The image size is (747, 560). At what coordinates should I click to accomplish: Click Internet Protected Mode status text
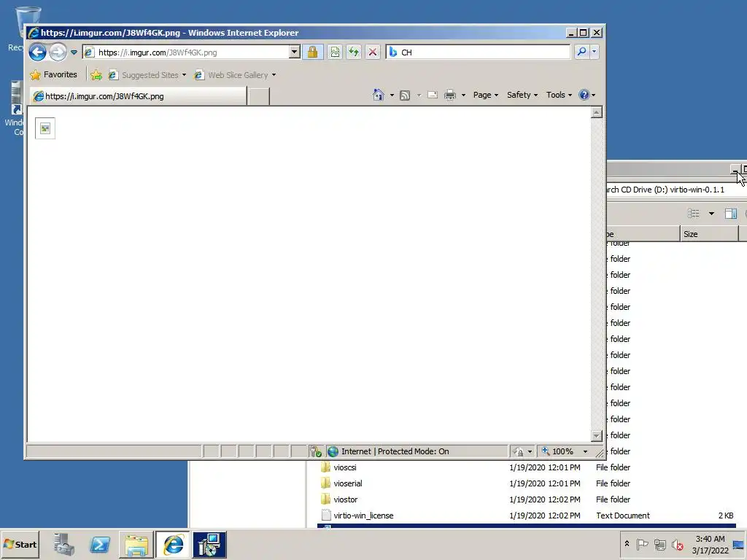395,451
